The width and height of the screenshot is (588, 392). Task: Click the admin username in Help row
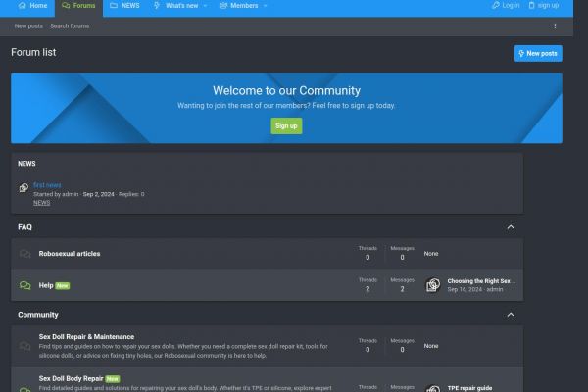point(495,289)
